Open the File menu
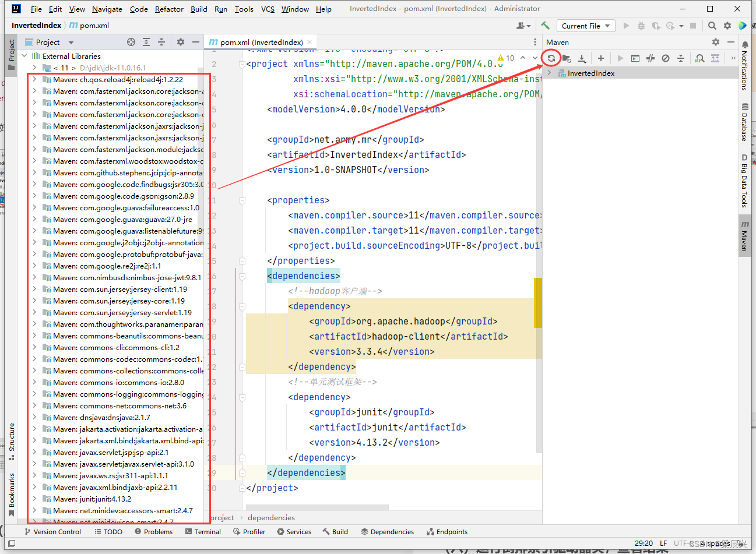This screenshot has width=756, height=554. (x=36, y=9)
